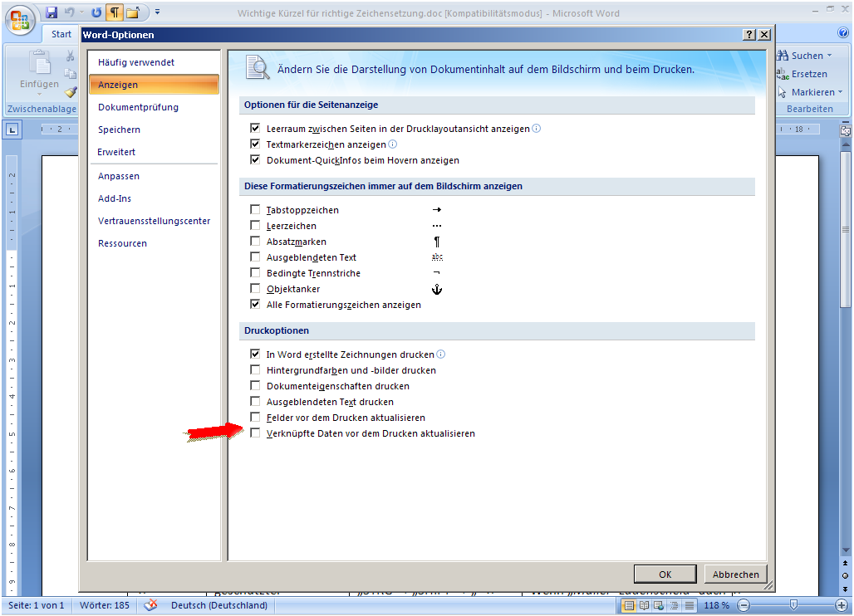Image resolution: width=854 pixels, height=616 pixels.
Task: Click the info icon beside Textmarkerzeichen anzeigen
Action: click(393, 144)
